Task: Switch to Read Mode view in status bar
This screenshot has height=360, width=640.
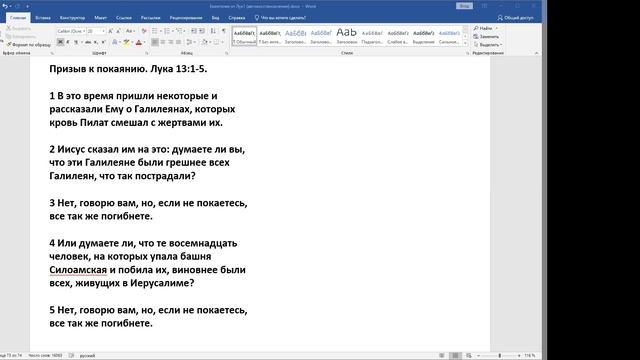Action: pyautogui.click(x=442, y=356)
